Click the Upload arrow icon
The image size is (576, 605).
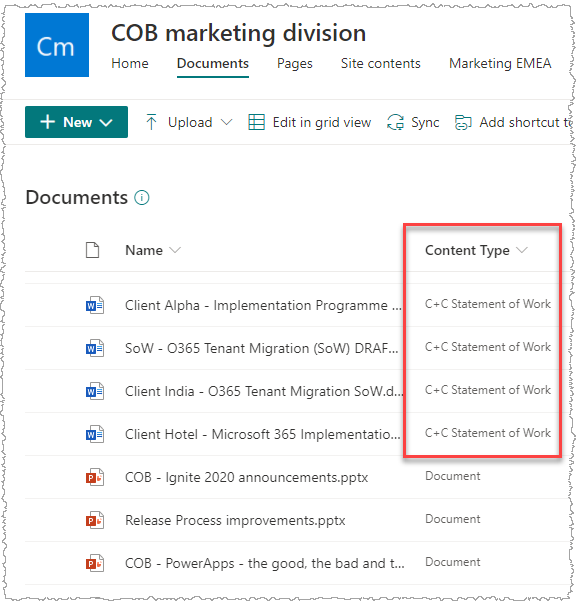(151, 122)
